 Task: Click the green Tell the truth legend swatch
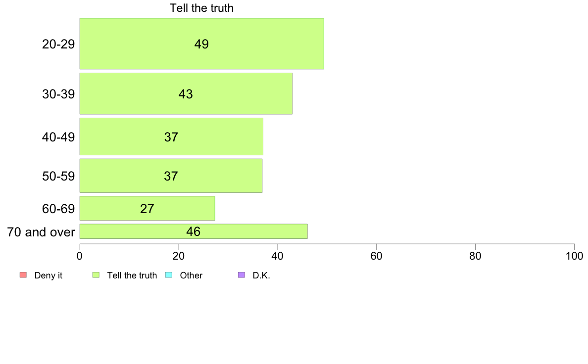click(96, 275)
